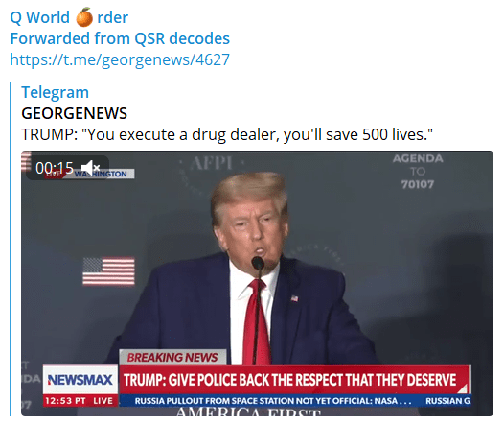Open the t.me/georgenews/4627 link
504x423 pixels.
[x=120, y=59]
